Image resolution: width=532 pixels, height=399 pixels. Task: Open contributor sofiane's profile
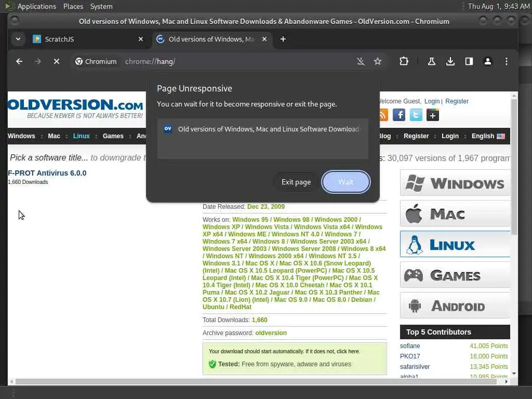tap(410, 345)
